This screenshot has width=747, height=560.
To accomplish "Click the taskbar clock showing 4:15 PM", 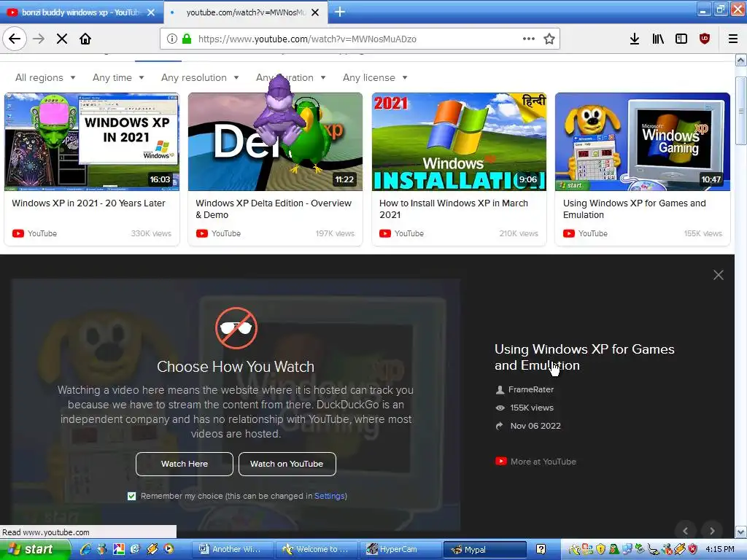I will click(720, 549).
